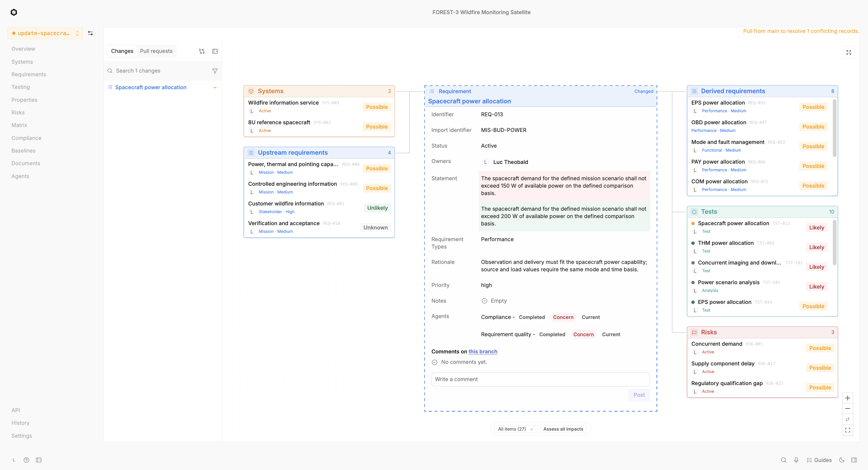Open Customer wildfire information requirement
Viewport: 868px width, 470px height.
point(319,208)
